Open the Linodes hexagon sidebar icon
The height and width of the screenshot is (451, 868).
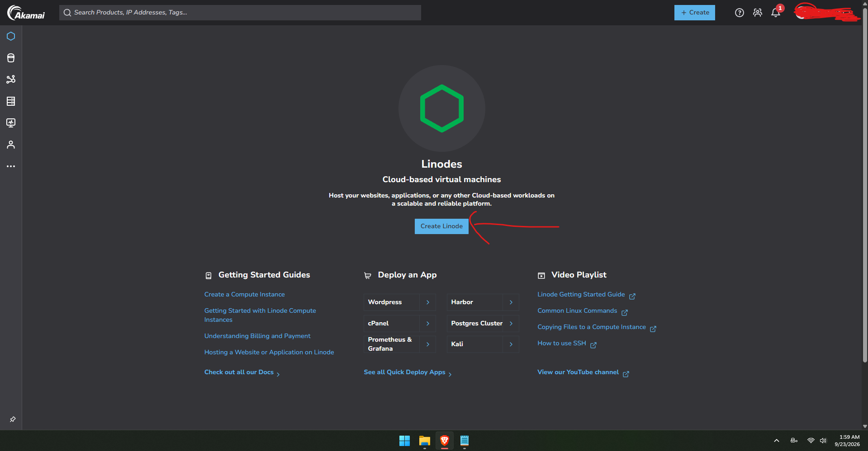(x=11, y=36)
